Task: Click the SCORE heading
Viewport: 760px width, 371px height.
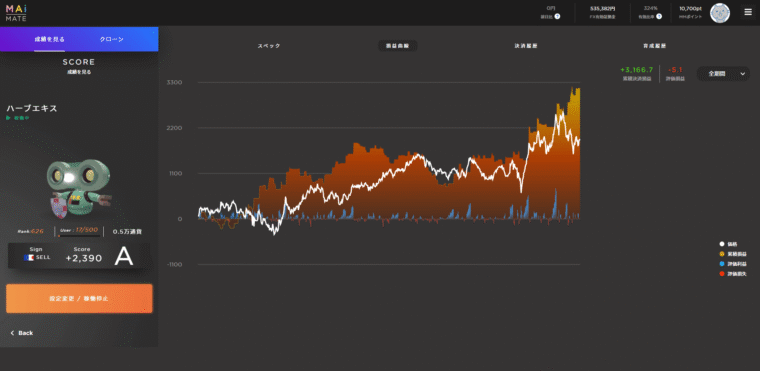Action: coord(79,63)
